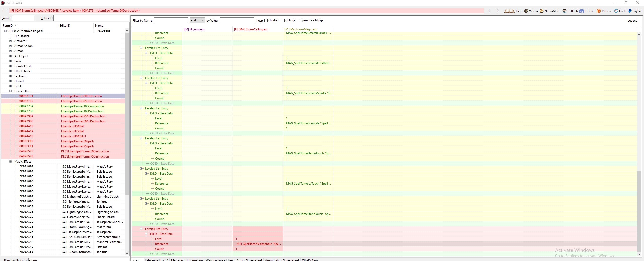
Task: Open the Armor Spreadsheet tab
Action: 249,260
